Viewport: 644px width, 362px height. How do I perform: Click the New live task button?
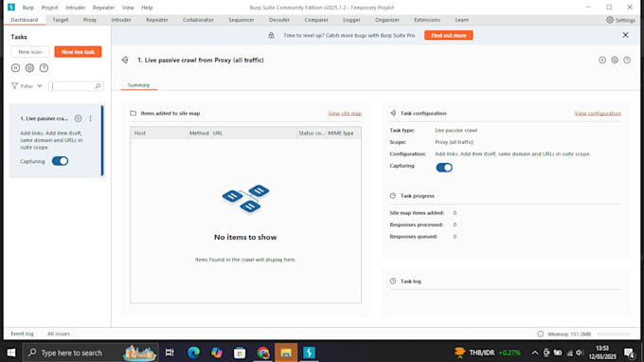tap(78, 52)
